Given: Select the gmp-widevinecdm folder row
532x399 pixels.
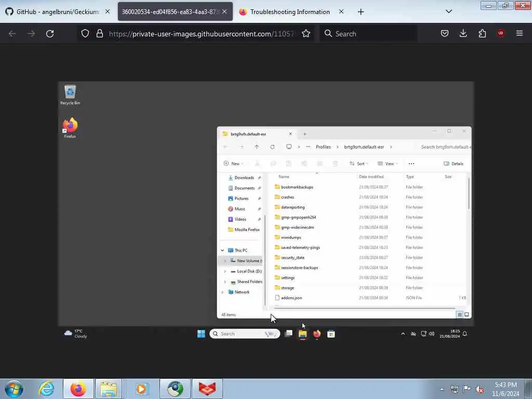Looking at the screenshot, I should [370, 228].
